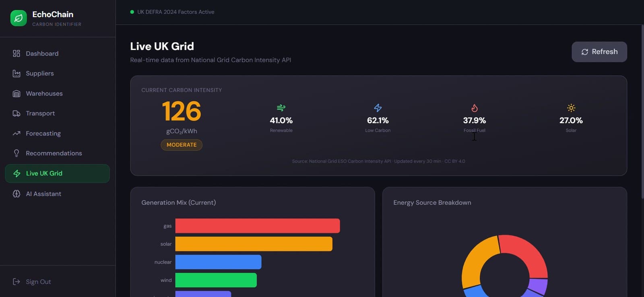
Task: Click the 37.9% Fossil Fuel value
Action: tap(475, 120)
